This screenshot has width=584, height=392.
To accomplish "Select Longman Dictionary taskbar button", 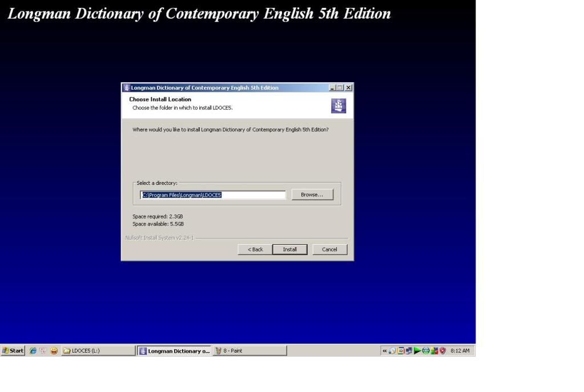I will [174, 351].
